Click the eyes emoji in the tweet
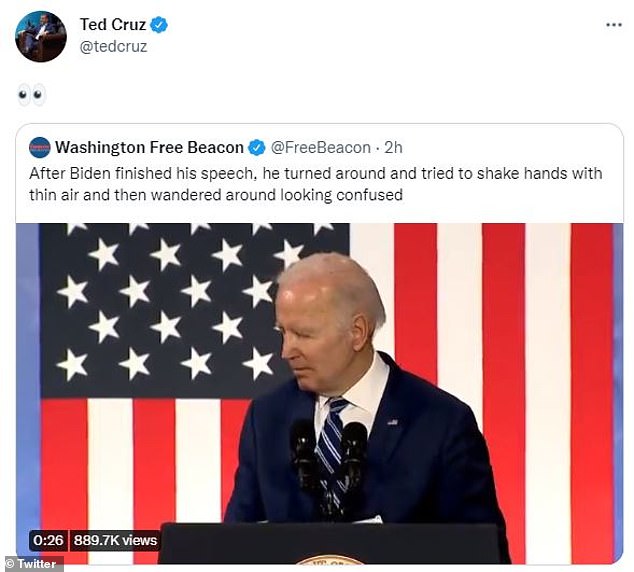634x572 pixels. point(31,95)
